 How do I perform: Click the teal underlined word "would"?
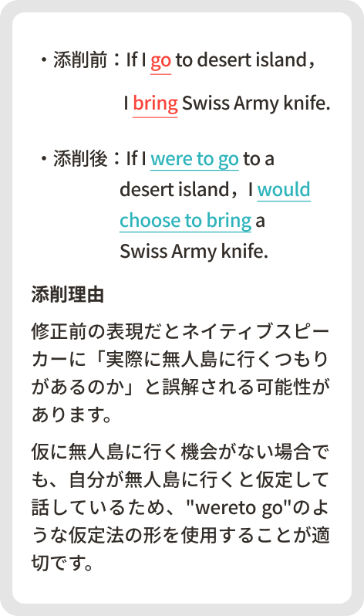(x=284, y=189)
